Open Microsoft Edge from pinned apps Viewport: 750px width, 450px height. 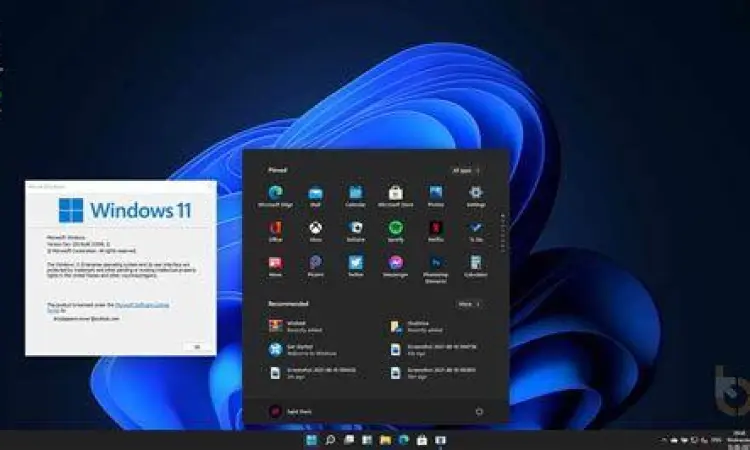point(275,193)
